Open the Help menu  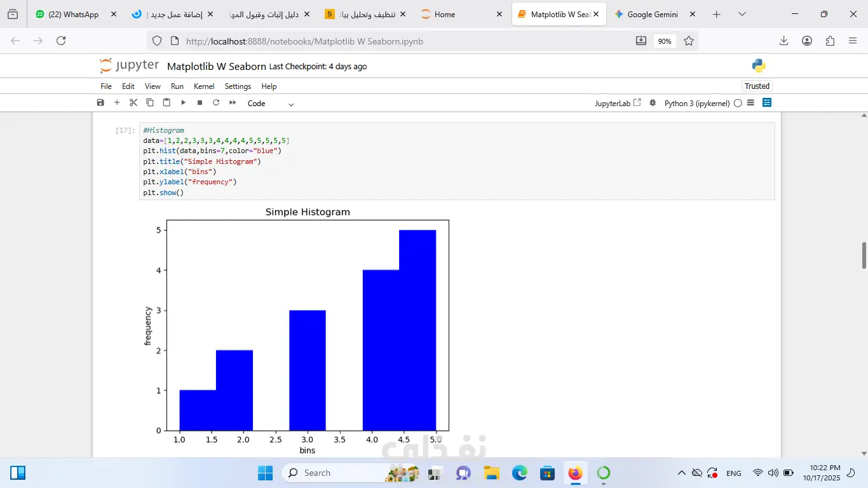(269, 86)
